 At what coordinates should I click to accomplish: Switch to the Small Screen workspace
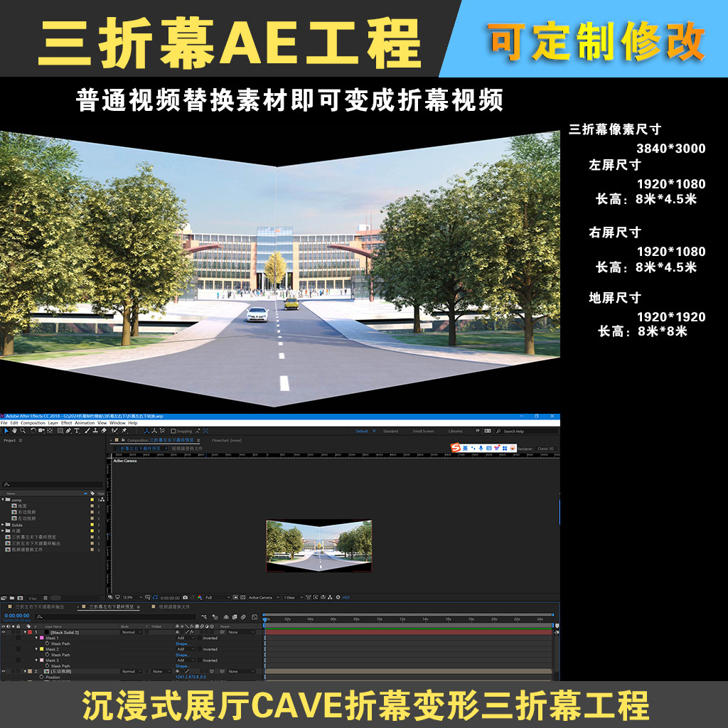pos(424,431)
